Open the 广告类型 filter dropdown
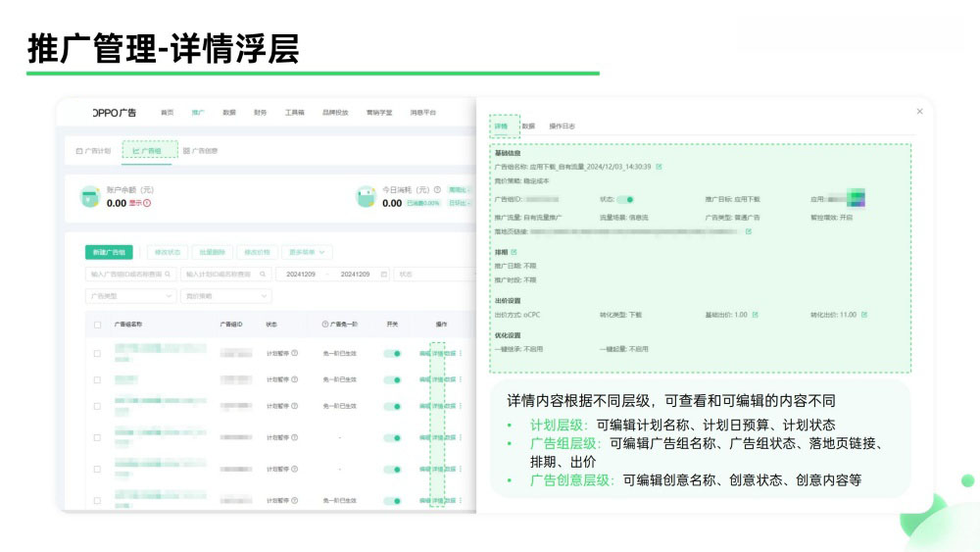 click(130, 296)
